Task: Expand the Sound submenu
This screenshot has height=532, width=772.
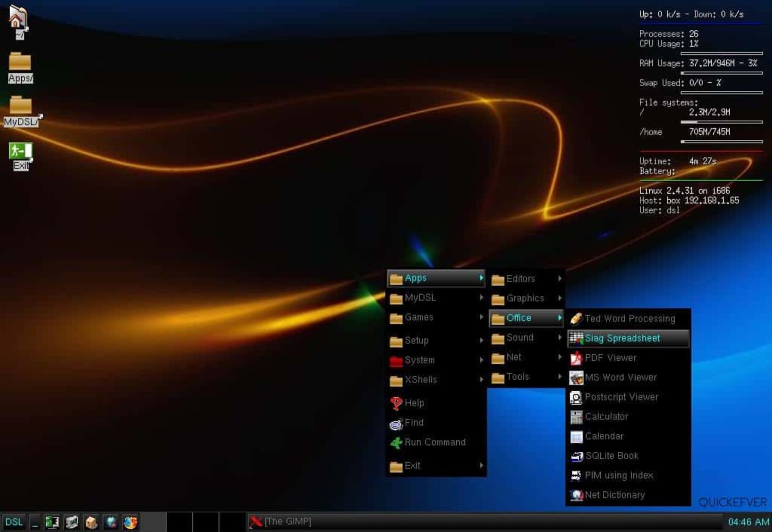Action: point(521,338)
